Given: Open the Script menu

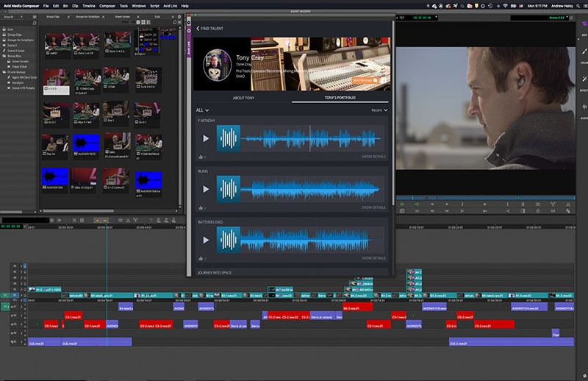Looking at the screenshot, I should [x=155, y=6].
